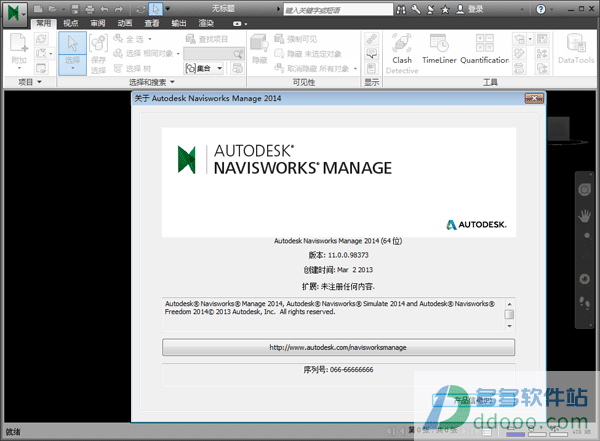
Task: Click the blue Help question mark icon
Action: point(541,9)
